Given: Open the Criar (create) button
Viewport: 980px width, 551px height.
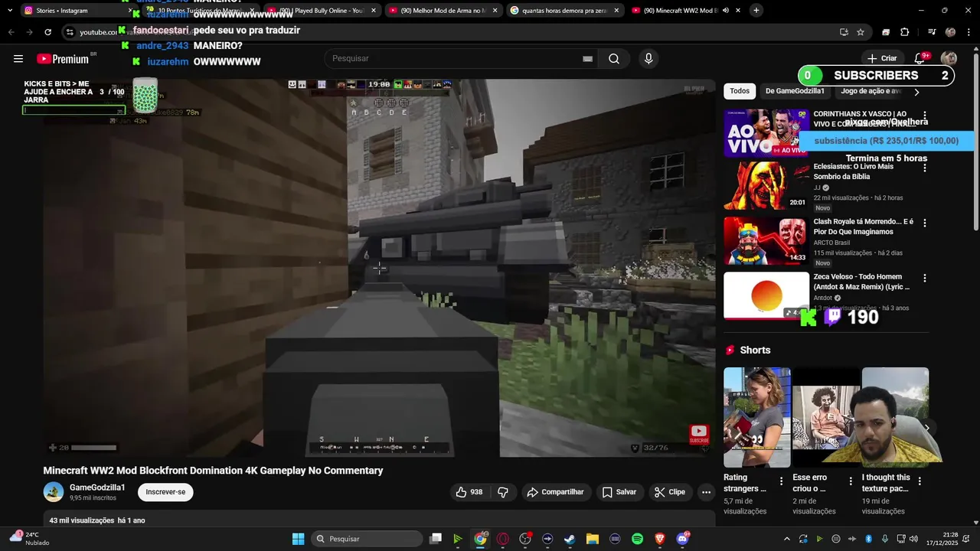Looking at the screenshot, I should [882, 58].
